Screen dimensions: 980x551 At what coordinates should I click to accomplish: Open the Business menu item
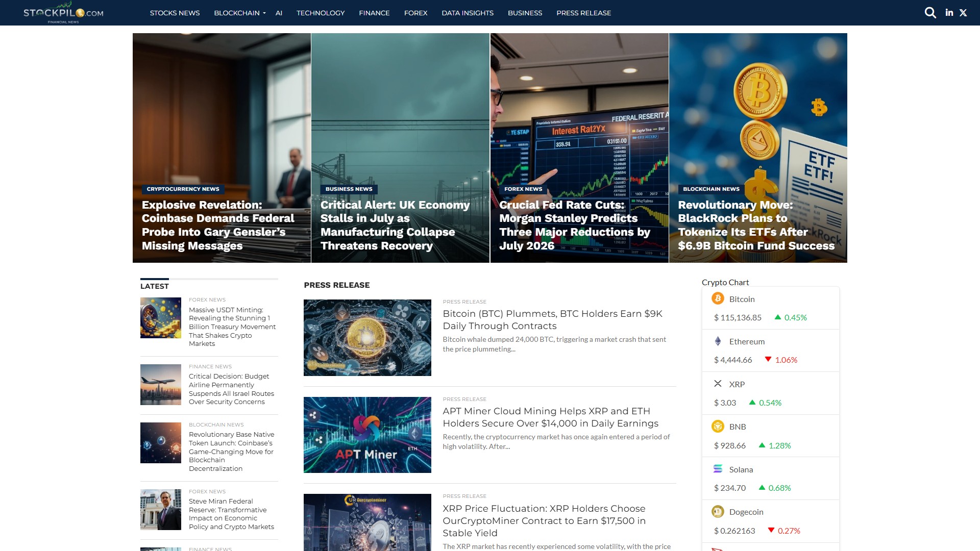[525, 13]
